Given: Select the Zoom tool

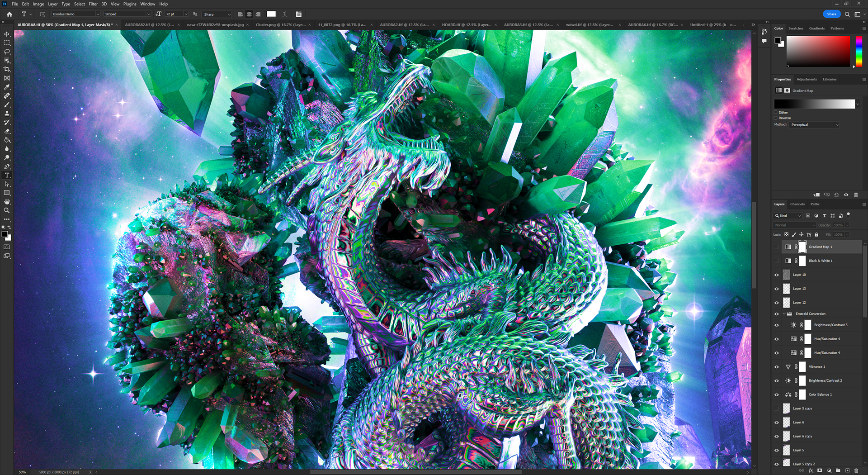Looking at the screenshot, I should (7, 210).
